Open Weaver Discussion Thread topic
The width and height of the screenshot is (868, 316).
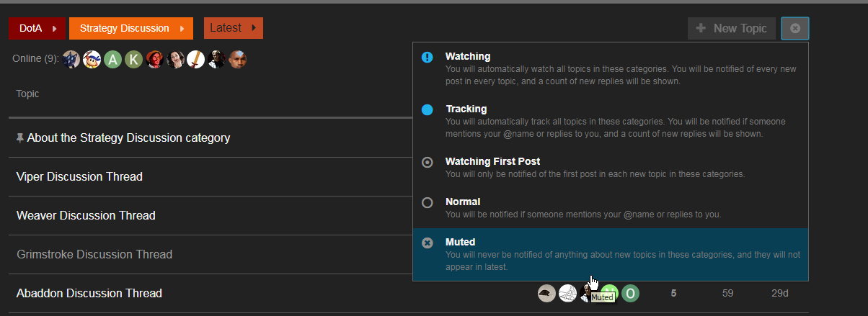[x=86, y=215]
